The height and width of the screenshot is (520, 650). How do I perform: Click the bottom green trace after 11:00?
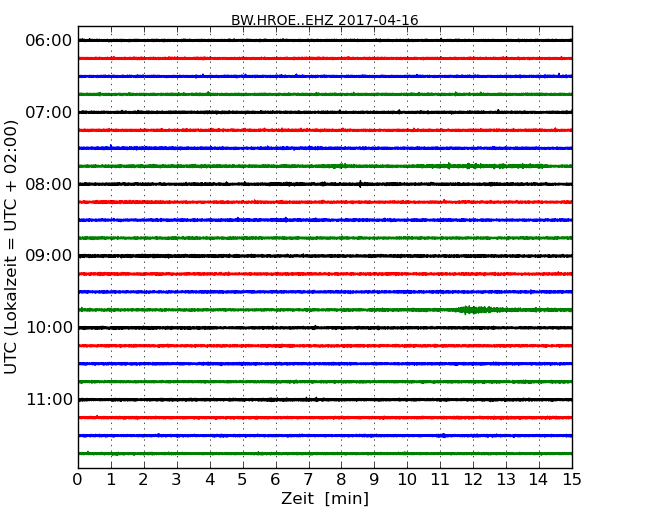(325, 453)
